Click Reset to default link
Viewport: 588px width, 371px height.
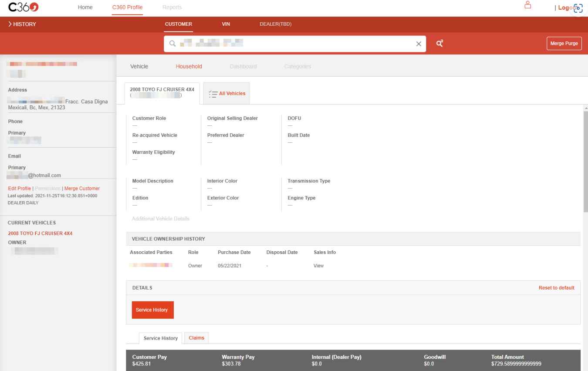point(556,288)
